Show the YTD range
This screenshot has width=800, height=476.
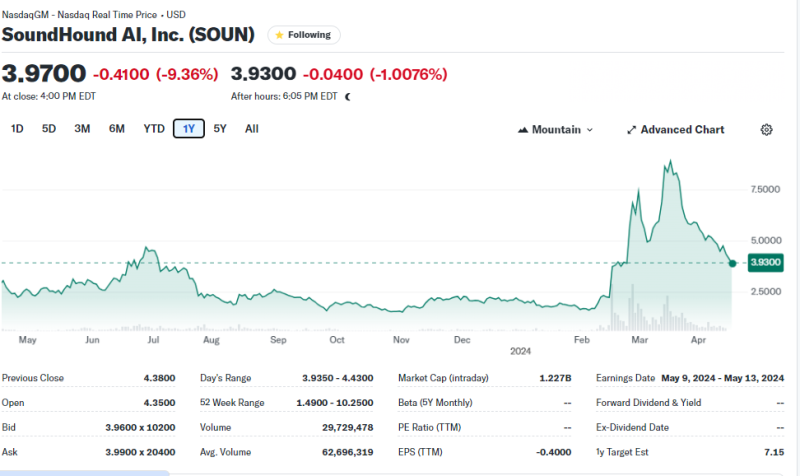pyautogui.click(x=154, y=129)
